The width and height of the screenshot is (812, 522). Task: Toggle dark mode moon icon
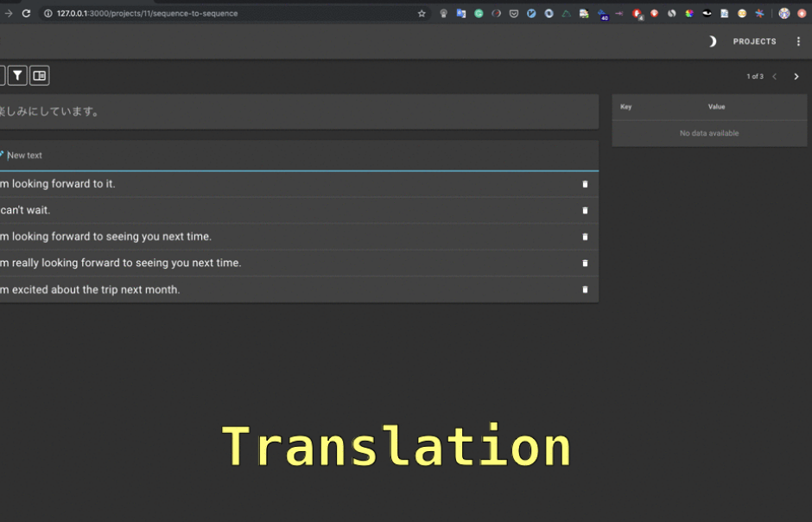coord(712,41)
